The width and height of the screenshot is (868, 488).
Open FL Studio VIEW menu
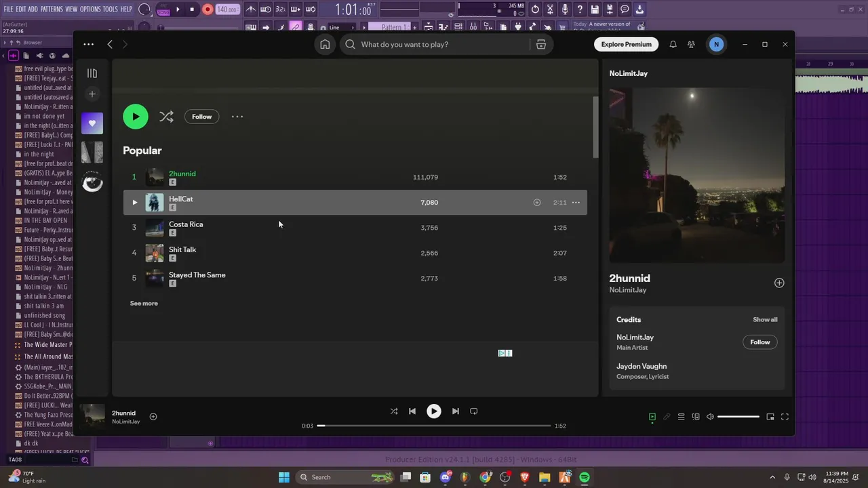(71, 9)
